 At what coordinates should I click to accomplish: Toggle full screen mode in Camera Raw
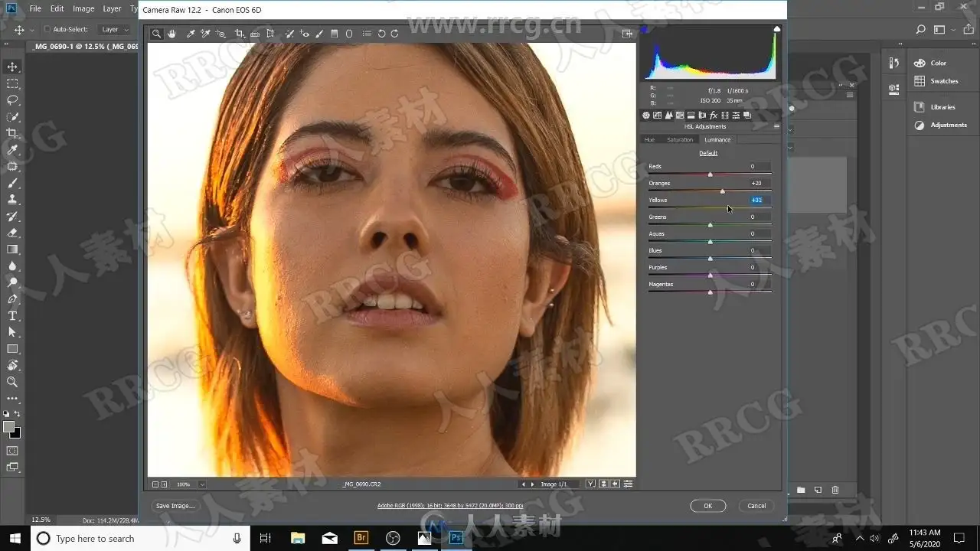coord(627,34)
